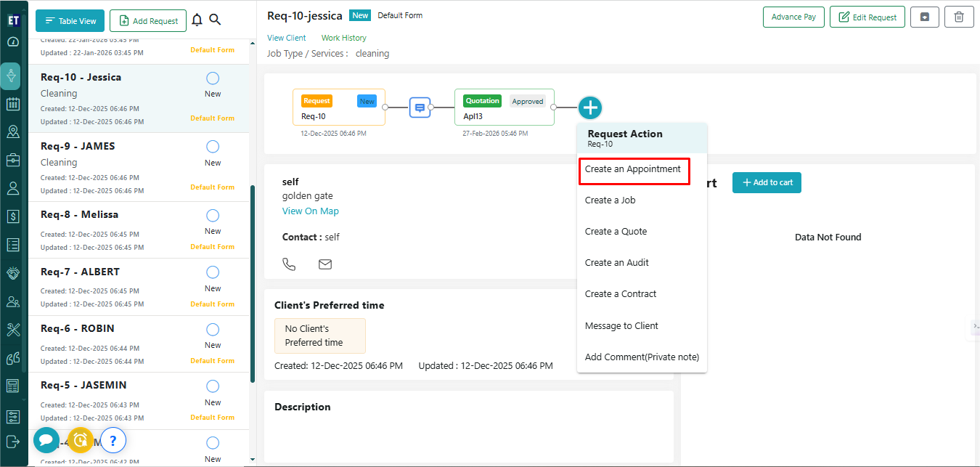Click the Add to cart button
This screenshot has height=467, width=980.
(x=767, y=182)
